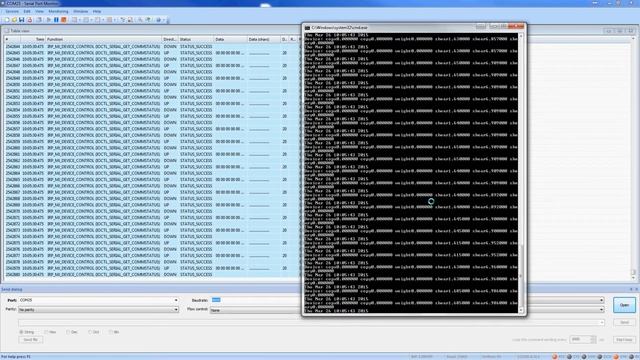Open the send text field history dropdown
640x360 pixels.
point(602,322)
